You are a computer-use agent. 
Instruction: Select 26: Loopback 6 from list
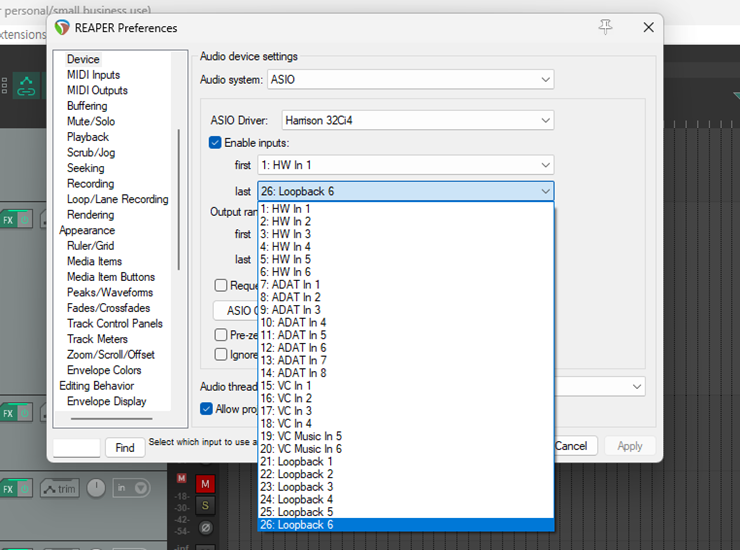[406, 525]
